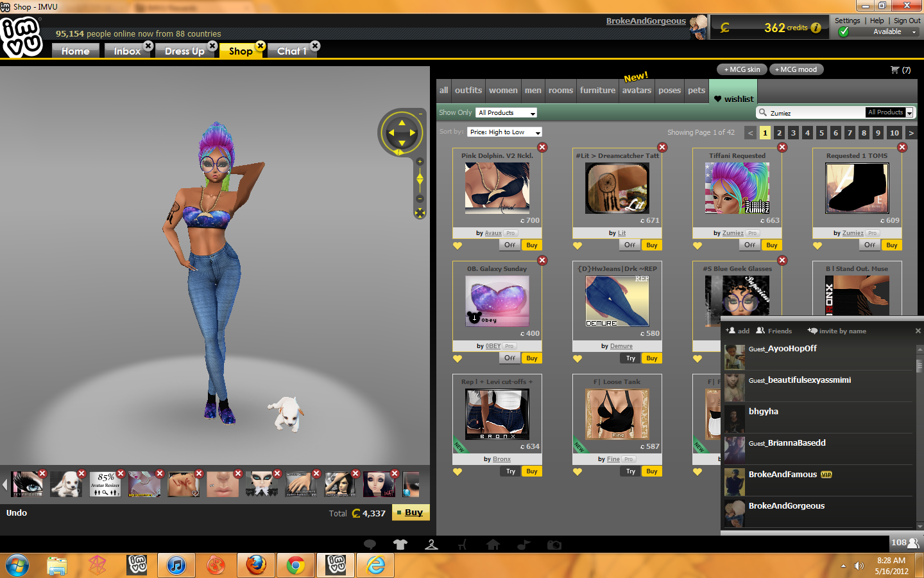The image size is (924, 578).
Task: Try on Levi cut-offs by Bronx
Action: click(511, 471)
